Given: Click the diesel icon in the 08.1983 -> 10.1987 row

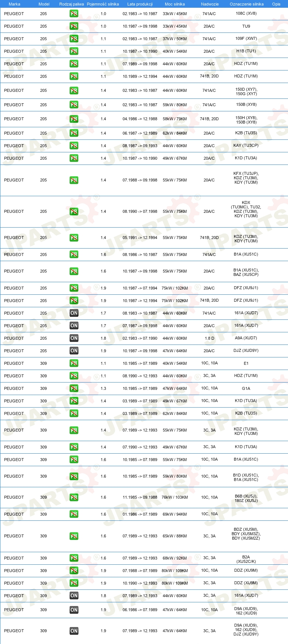Looking at the screenshot, I should 74,313.
